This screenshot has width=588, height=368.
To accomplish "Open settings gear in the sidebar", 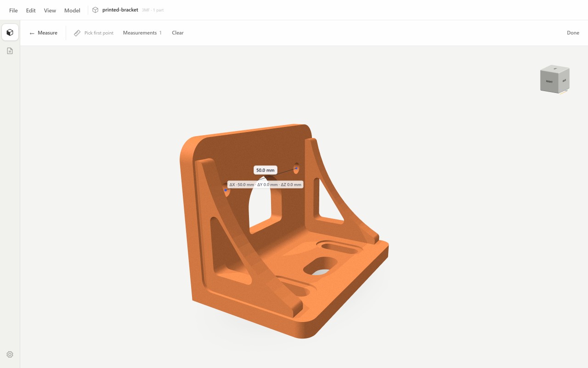I will pyautogui.click(x=10, y=355).
